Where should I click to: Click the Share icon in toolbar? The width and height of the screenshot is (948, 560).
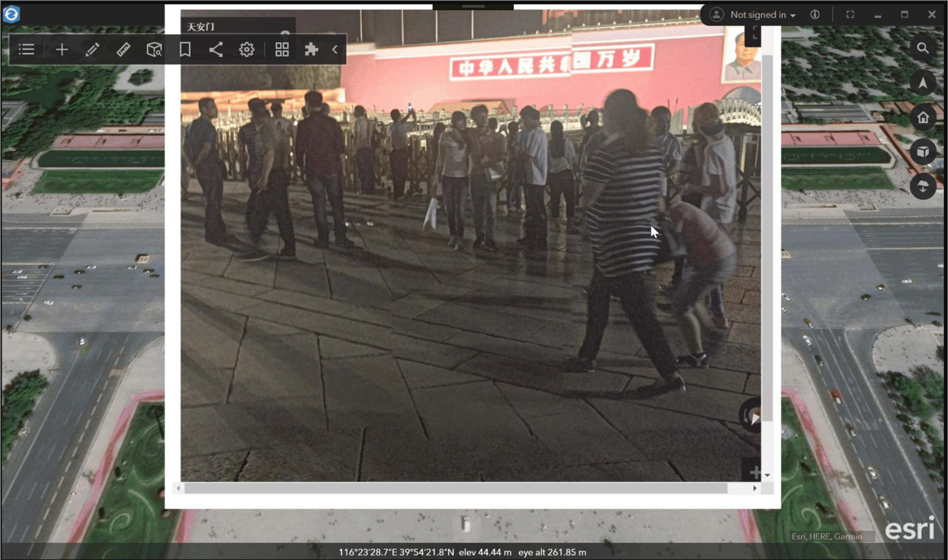(216, 49)
